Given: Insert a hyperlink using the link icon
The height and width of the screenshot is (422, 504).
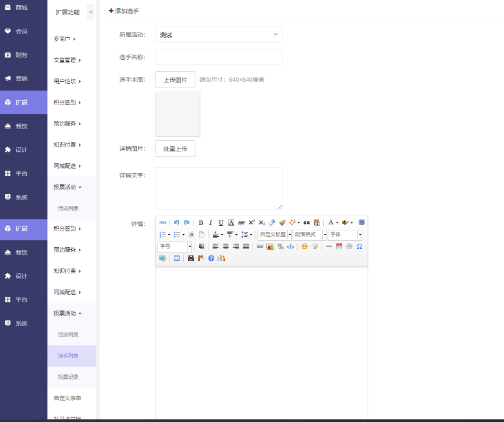Looking at the screenshot, I should [260, 247].
